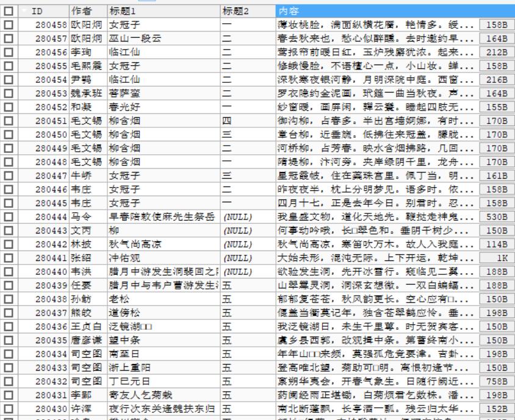515x420 pixels.
Task: Select the content cell starting 四月十七
Action: (377, 204)
